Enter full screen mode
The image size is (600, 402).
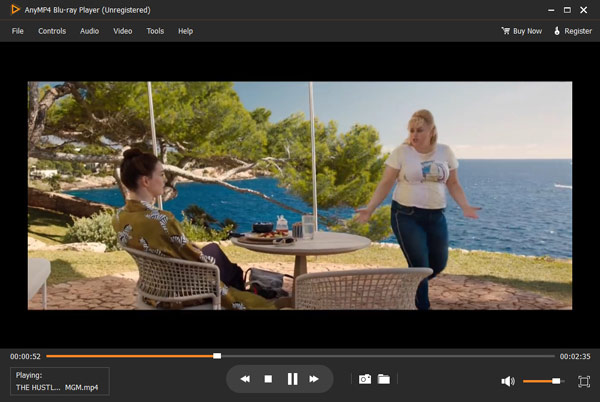point(584,381)
